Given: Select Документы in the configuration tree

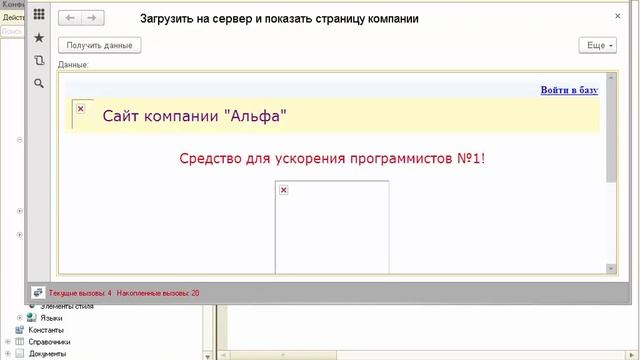Looking at the screenshot, I should pos(47,354).
